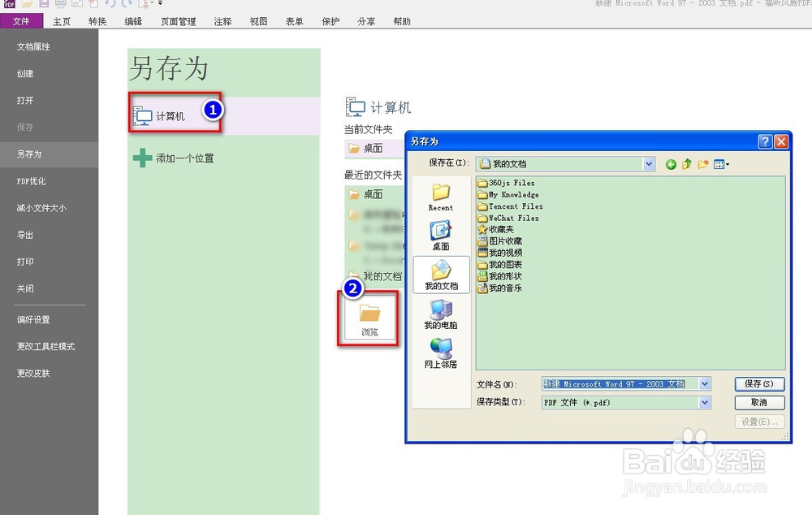812x515 pixels.
Task: Click the 取消 button to cancel
Action: click(758, 402)
